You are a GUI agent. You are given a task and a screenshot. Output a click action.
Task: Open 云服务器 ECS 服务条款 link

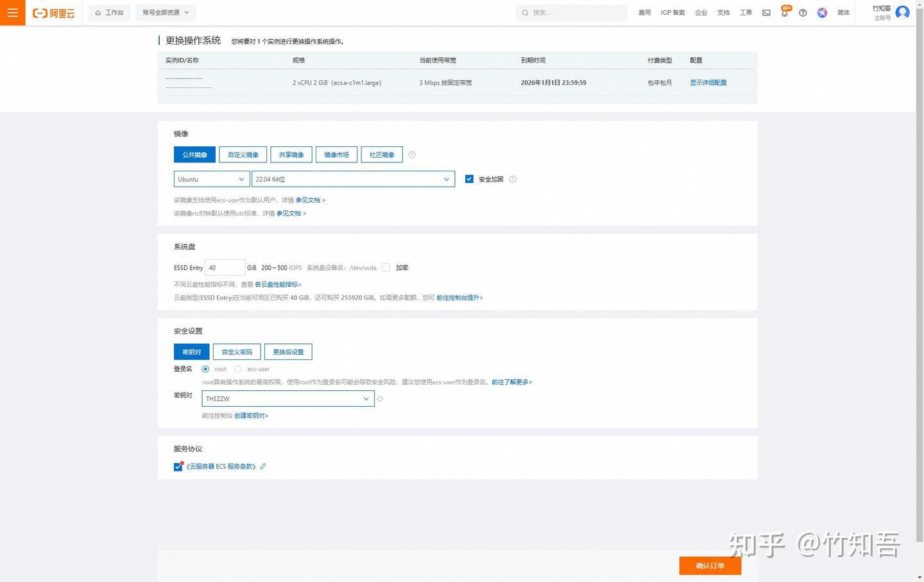[221, 466]
